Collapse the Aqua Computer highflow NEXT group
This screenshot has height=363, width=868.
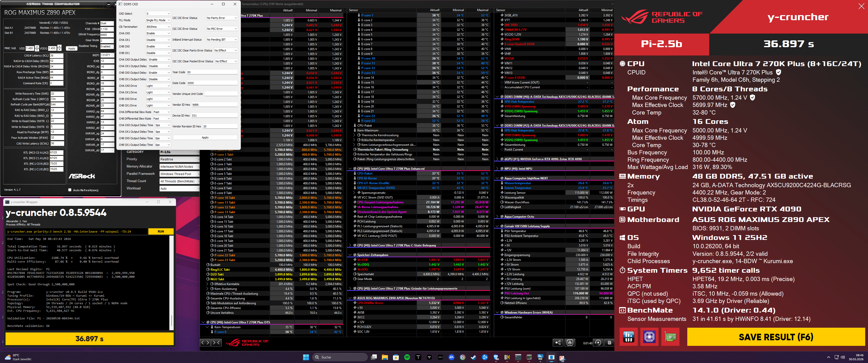pos(497,178)
